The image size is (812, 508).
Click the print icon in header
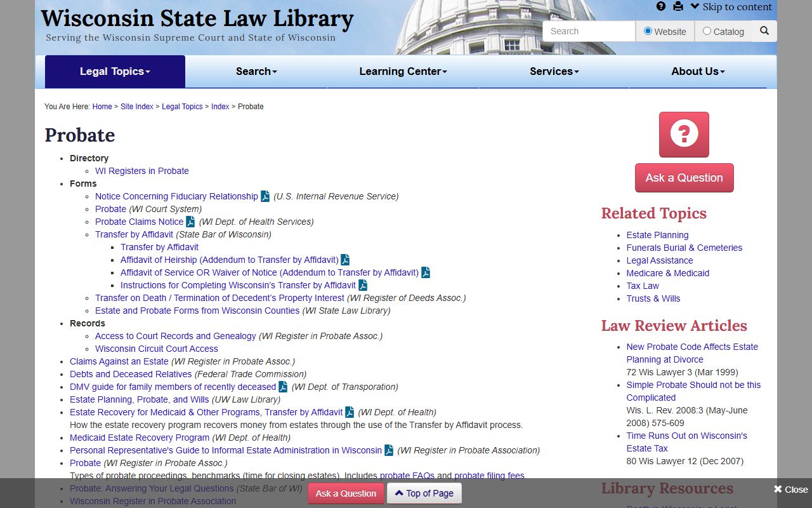click(x=678, y=6)
